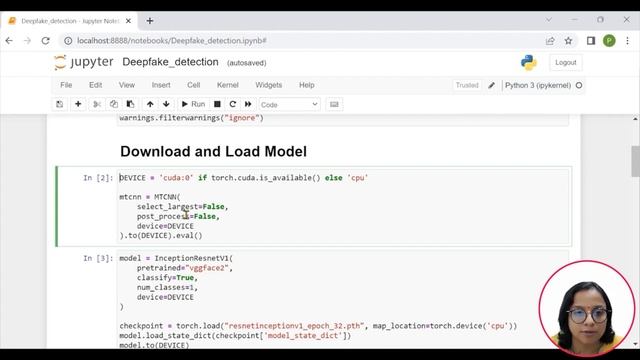Restart kernel and run all fast-forward icon
Image resolution: width=640 pixels, height=360 pixels.
(248, 104)
